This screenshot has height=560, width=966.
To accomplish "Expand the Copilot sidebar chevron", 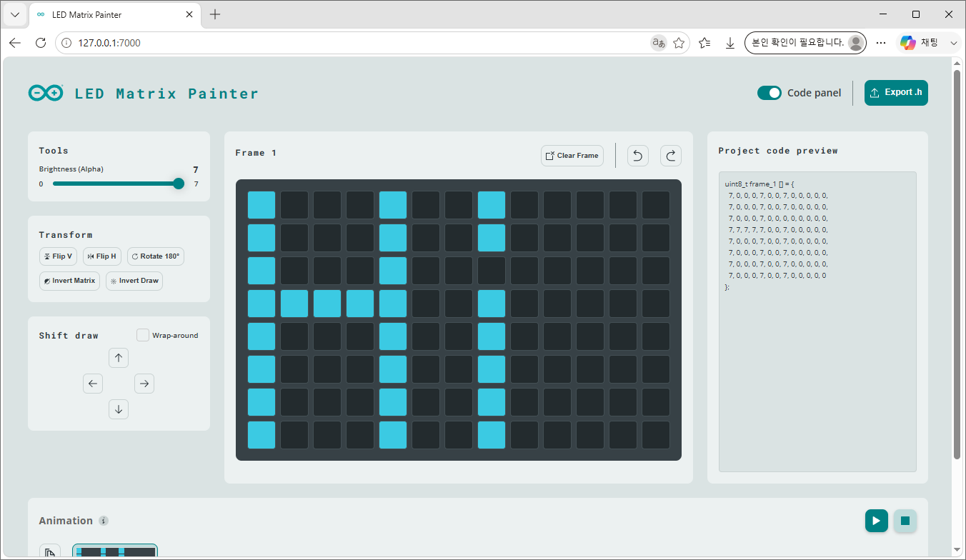I will click(x=954, y=43).
